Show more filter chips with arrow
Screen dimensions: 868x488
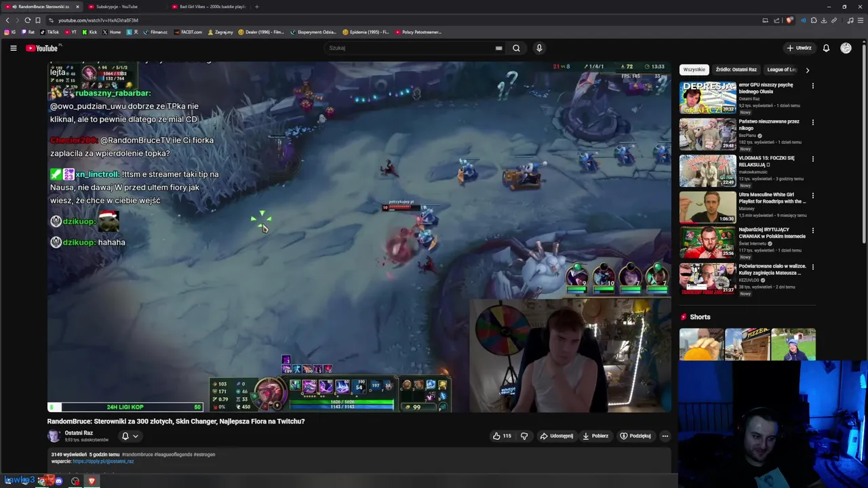click(x=807, y=70)
